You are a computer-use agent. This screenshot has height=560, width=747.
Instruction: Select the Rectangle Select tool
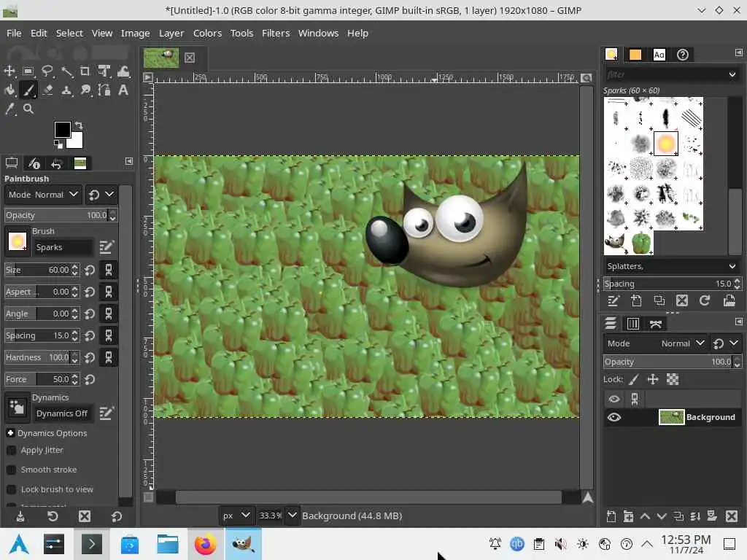click(28, 71)
